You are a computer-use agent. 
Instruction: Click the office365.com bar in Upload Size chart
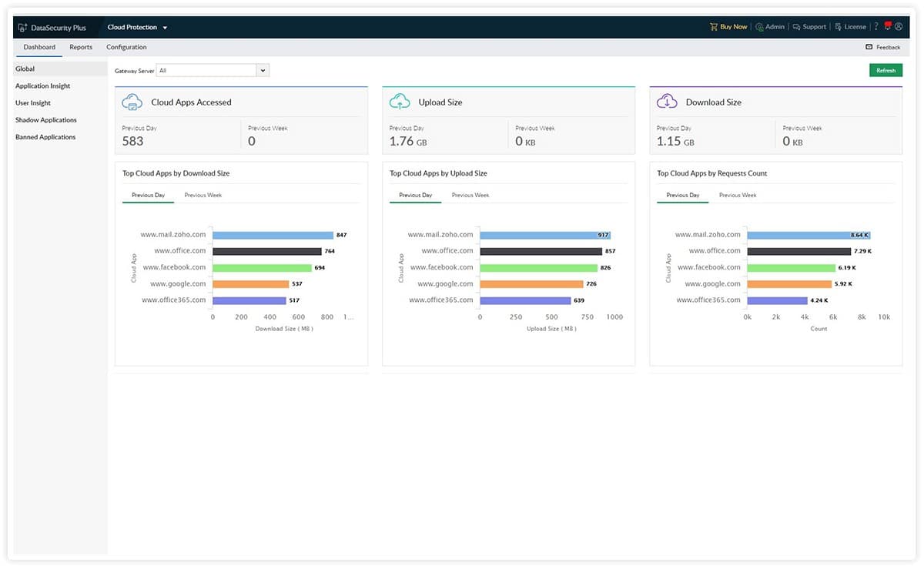525,300
